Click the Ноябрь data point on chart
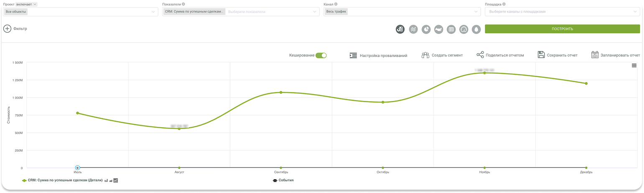Viewport: 644px width, 193px height. point(484,73)
